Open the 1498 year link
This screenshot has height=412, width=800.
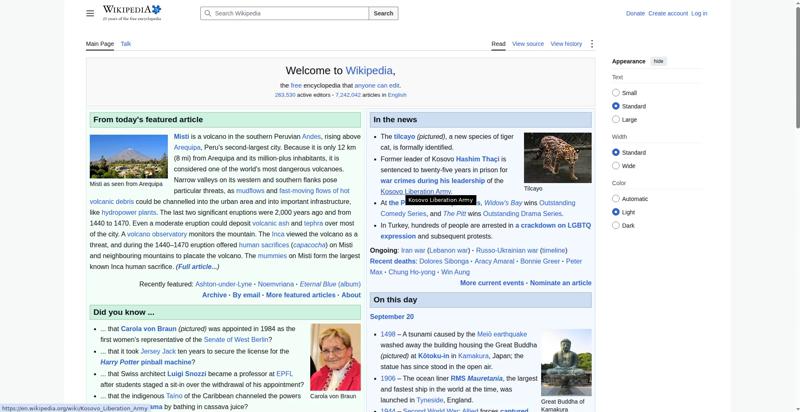click(388, 334)
